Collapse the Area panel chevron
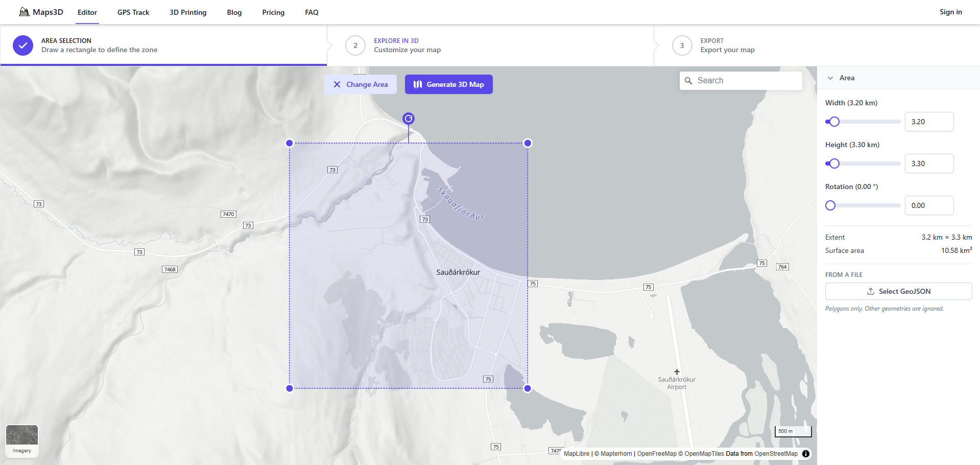The height and width of the screenshot is (465, 980). point(830,78)
